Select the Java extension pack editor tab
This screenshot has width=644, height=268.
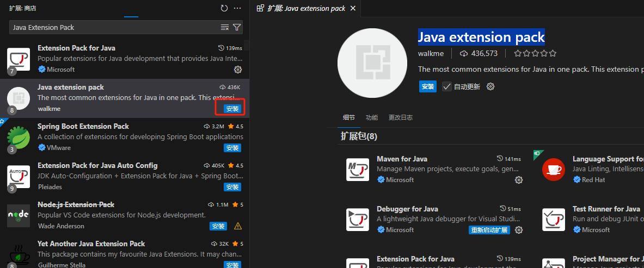tap(306, 8)
